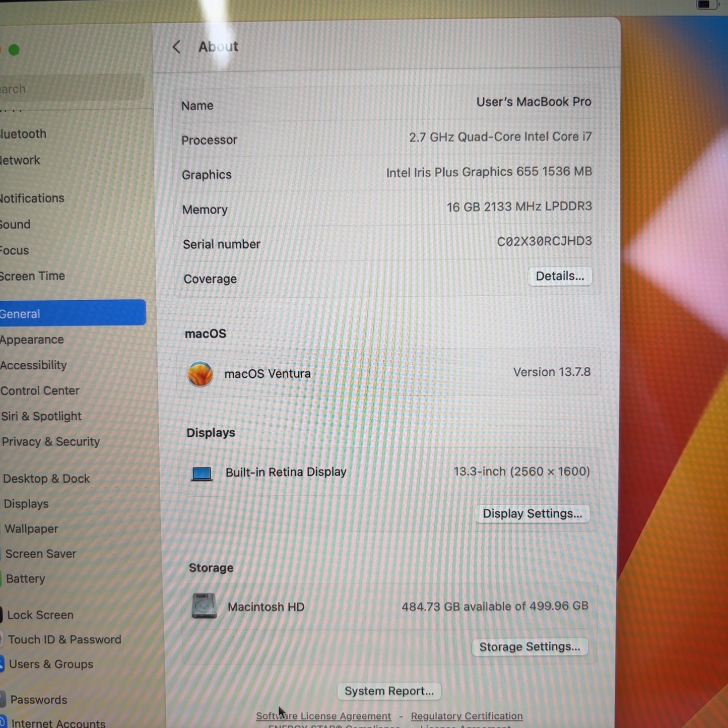Click "484.73 GB available of 499.96 GB"
Image resolution: width=728 pixels, height=728 pixels.
coord(495,606)
